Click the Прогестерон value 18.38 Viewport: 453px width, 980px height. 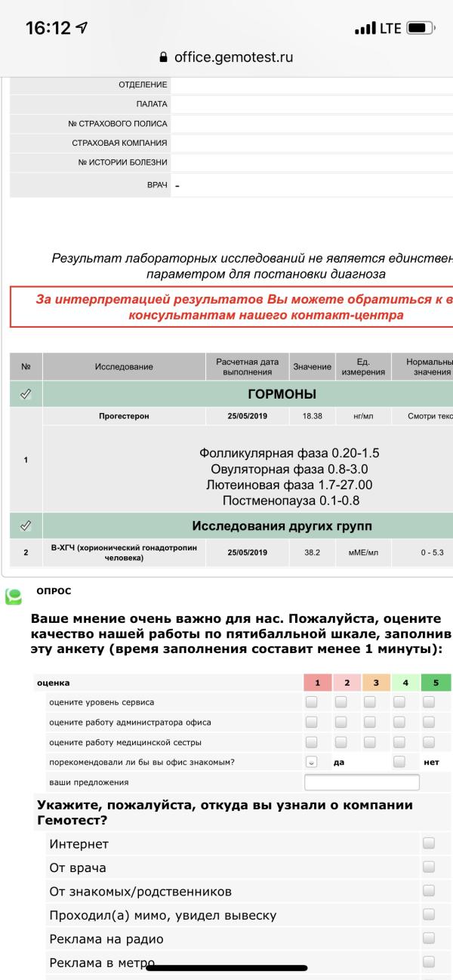point(313,416)
